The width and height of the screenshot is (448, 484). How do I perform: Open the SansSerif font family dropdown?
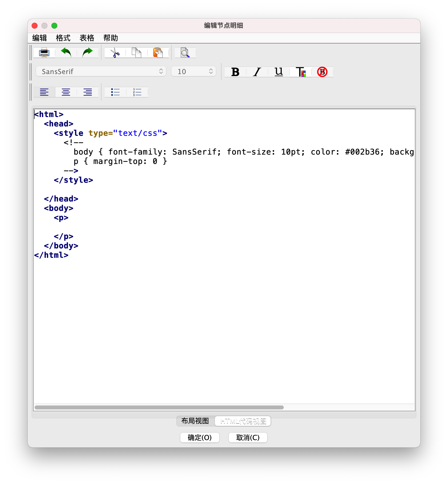coord(101,71)
